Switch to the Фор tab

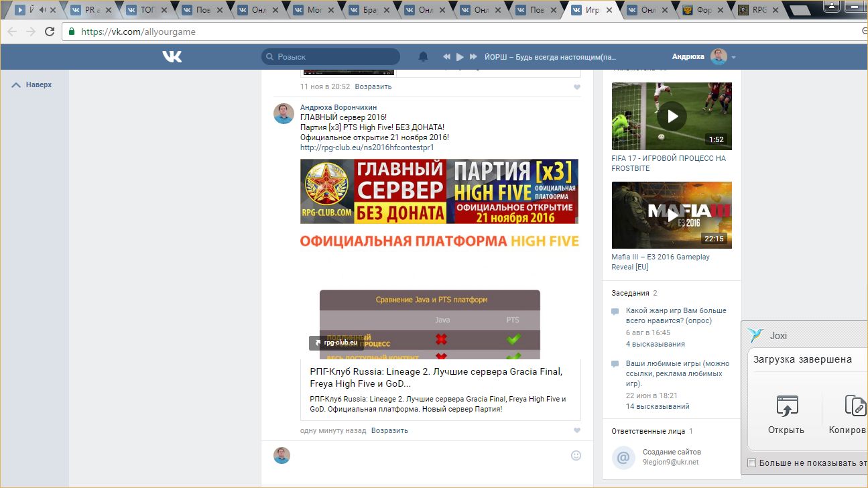tap(704, 10)
